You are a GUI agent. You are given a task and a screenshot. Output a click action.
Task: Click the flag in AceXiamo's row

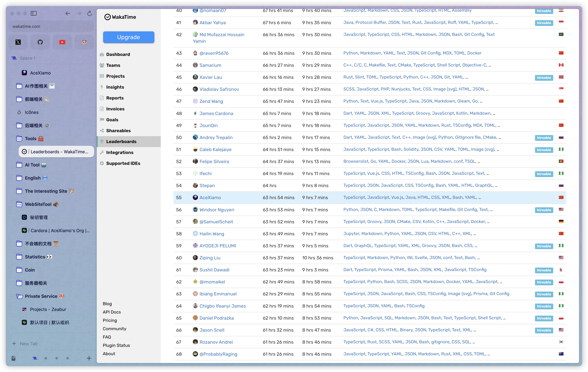561,197
